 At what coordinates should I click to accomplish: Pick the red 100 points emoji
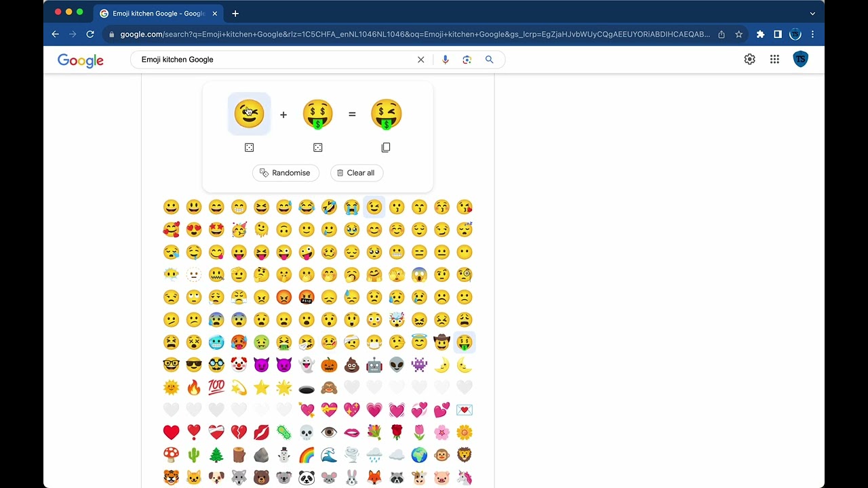pyautogui.click(x=216, y=387)
